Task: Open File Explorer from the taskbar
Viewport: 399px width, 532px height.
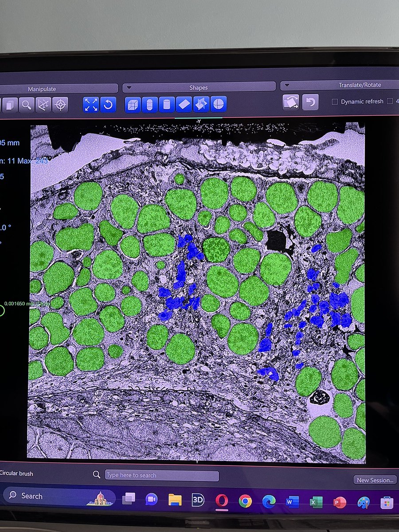Action: [175, 500]
